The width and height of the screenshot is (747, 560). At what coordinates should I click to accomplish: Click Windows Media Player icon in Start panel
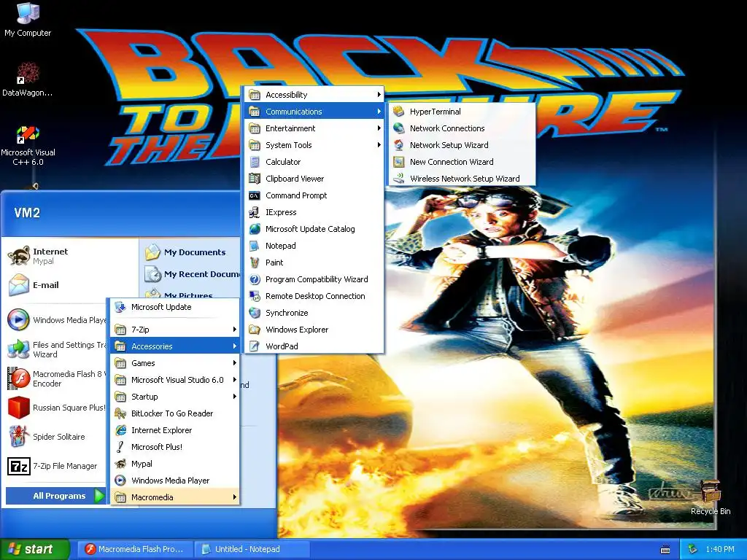coord(18,320)
